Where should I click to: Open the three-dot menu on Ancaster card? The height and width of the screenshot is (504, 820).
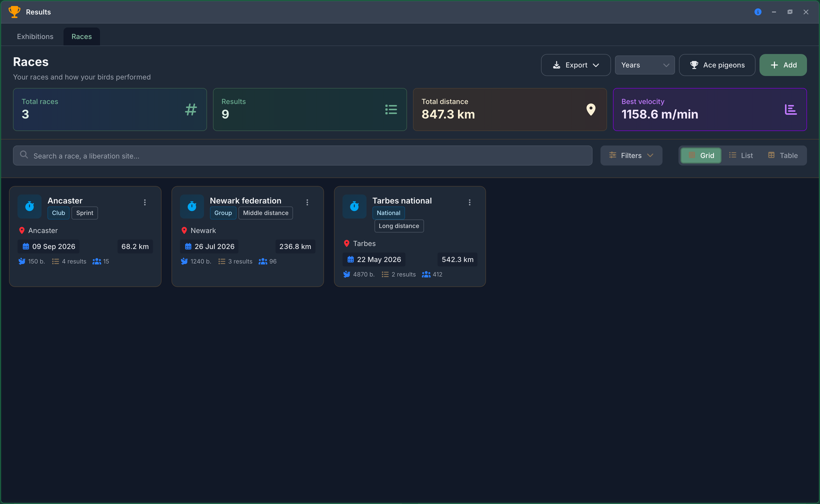pyautogui.click(x=145, y=202)
